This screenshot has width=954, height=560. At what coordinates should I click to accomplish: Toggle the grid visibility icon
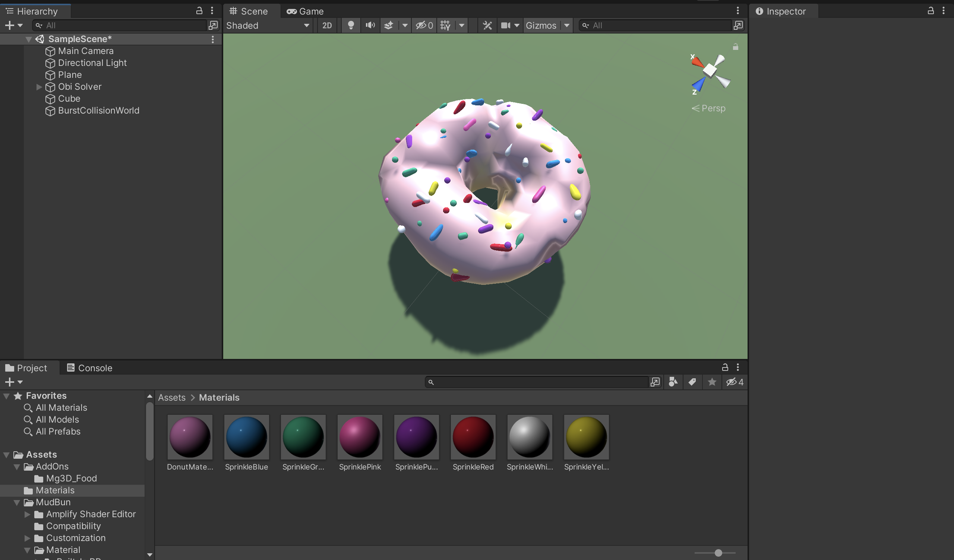tap(445, 25)
